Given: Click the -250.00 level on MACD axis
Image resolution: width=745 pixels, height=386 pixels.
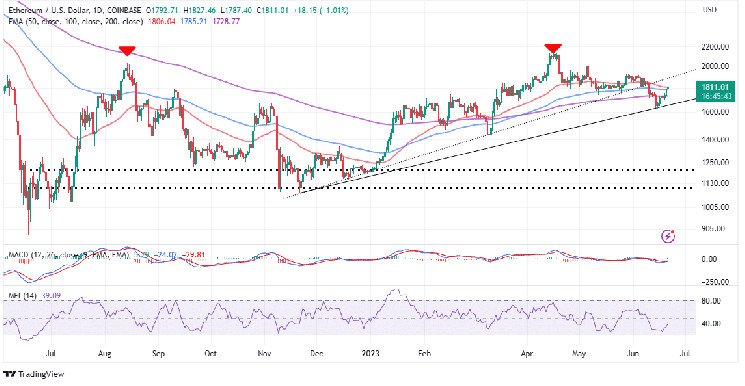Looking at the screenshot, I should pyautogui.click(x=714, y=282).
